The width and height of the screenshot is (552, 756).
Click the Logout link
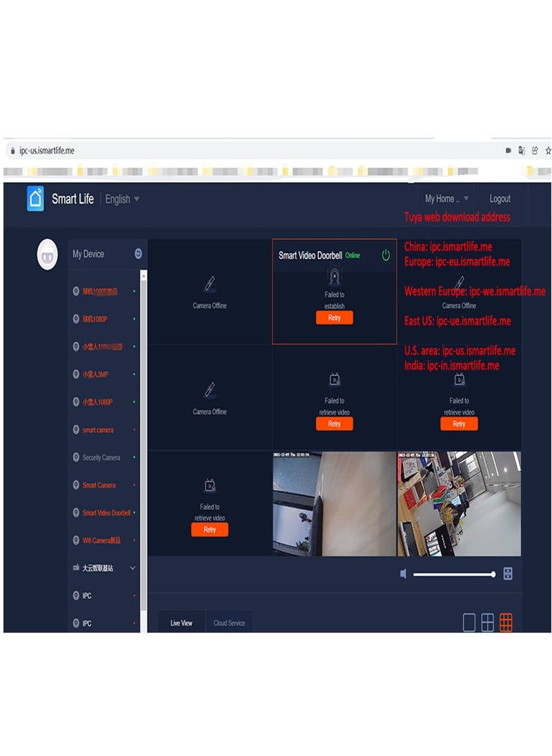pyautogui.click(x=500, y=199)
